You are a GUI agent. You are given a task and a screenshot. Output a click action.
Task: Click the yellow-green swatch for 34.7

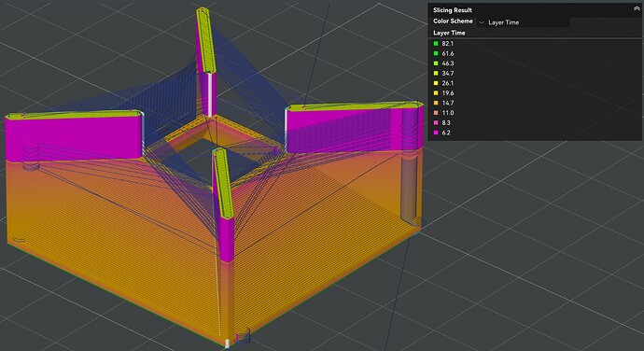(x=436, y=73)
